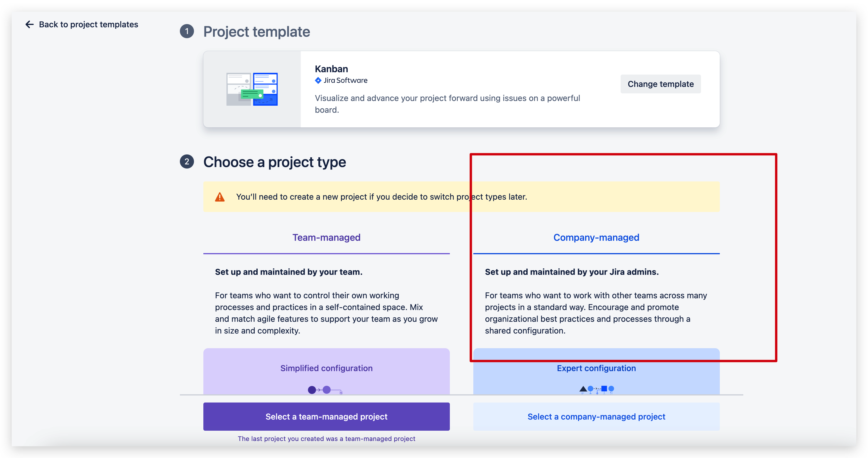Click the step 1 number badge
Image resolution: width=868 pixels, height=458 pixels.
(x=187, y=31)
